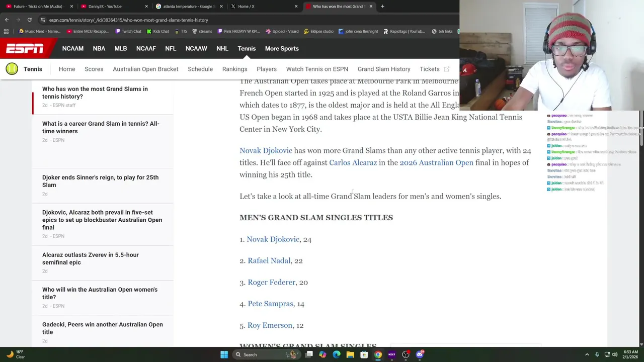Open the 2026 Australian Open link

436,162
